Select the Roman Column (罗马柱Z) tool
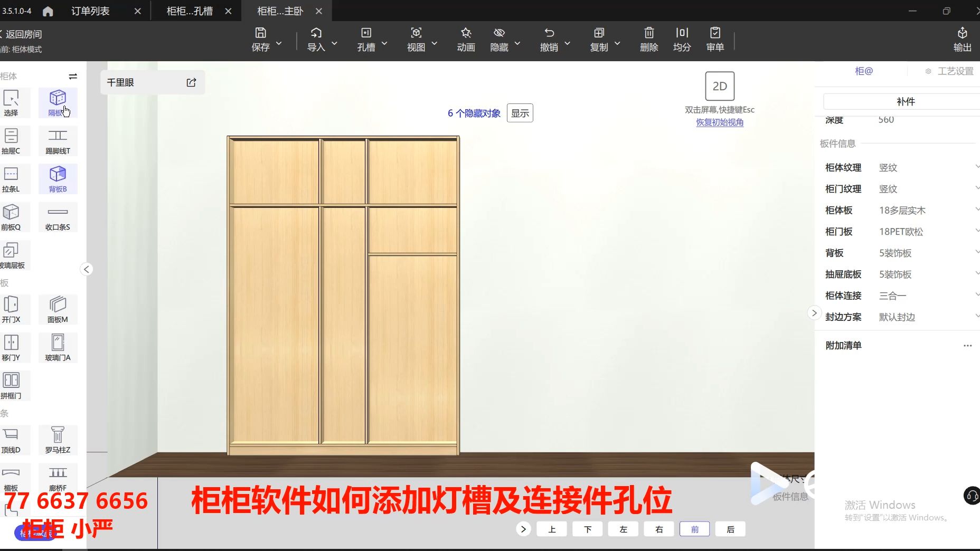The width and height of the screenshot is (980, 551). pos(58,440)
